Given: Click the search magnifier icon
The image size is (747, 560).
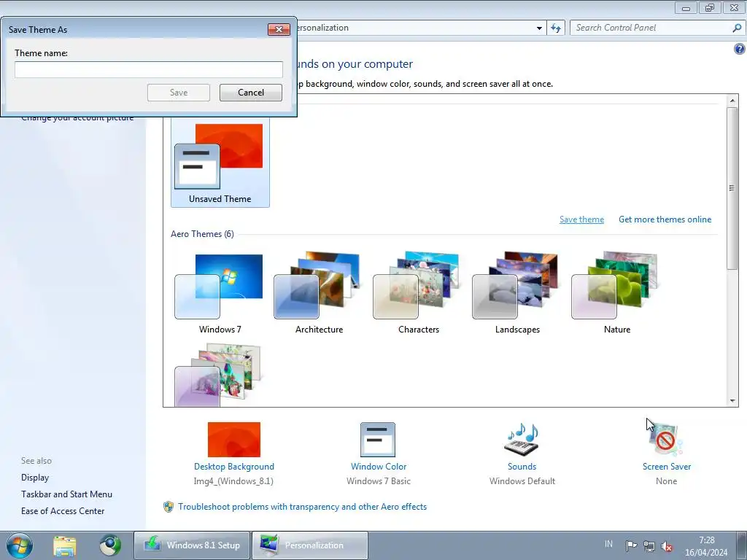Looking at the screenshot, I should tap(737, 28).
